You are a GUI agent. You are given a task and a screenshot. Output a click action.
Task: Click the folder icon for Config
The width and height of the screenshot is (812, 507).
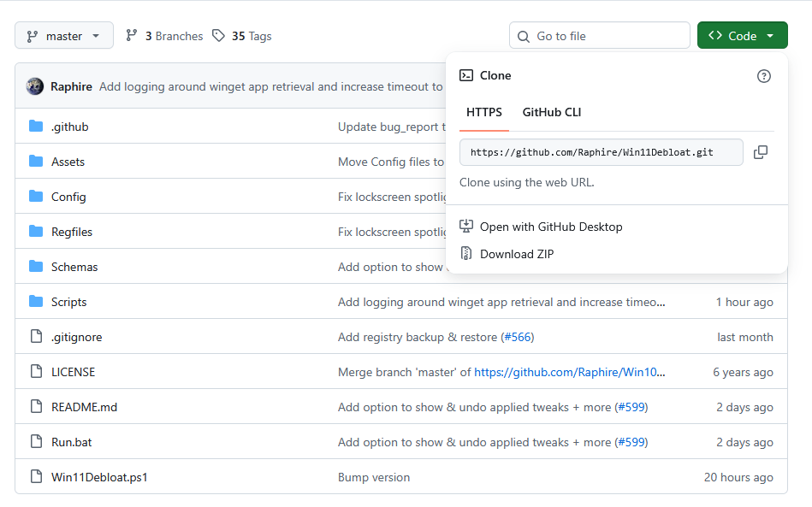point(36,197)
